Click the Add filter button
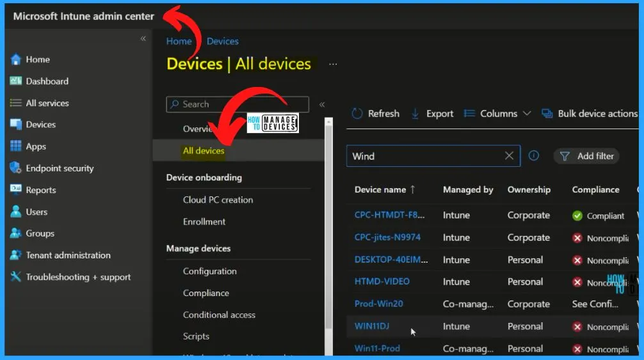 pyautogui.click(x=586, y=156)
